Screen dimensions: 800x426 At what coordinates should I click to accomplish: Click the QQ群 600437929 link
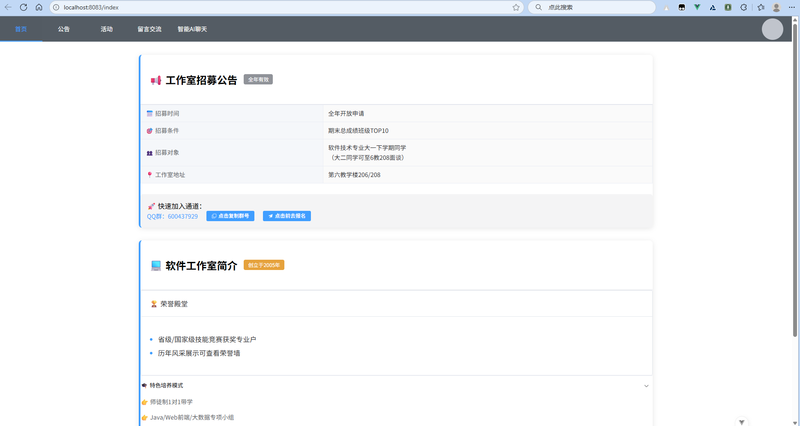pos(172,216)
